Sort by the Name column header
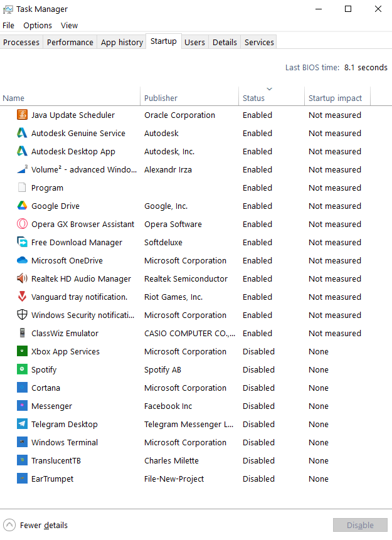 click(70, 98)
